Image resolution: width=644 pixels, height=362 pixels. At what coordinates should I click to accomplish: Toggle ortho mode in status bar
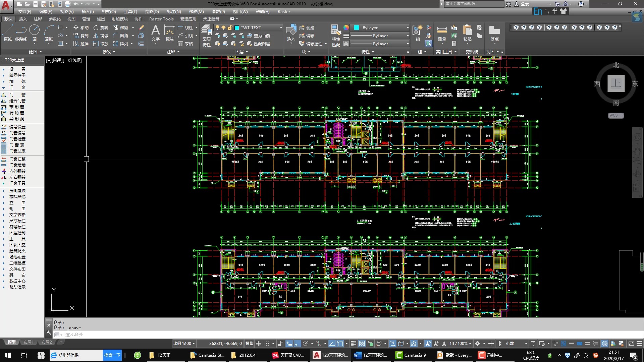tap(297, 344)
